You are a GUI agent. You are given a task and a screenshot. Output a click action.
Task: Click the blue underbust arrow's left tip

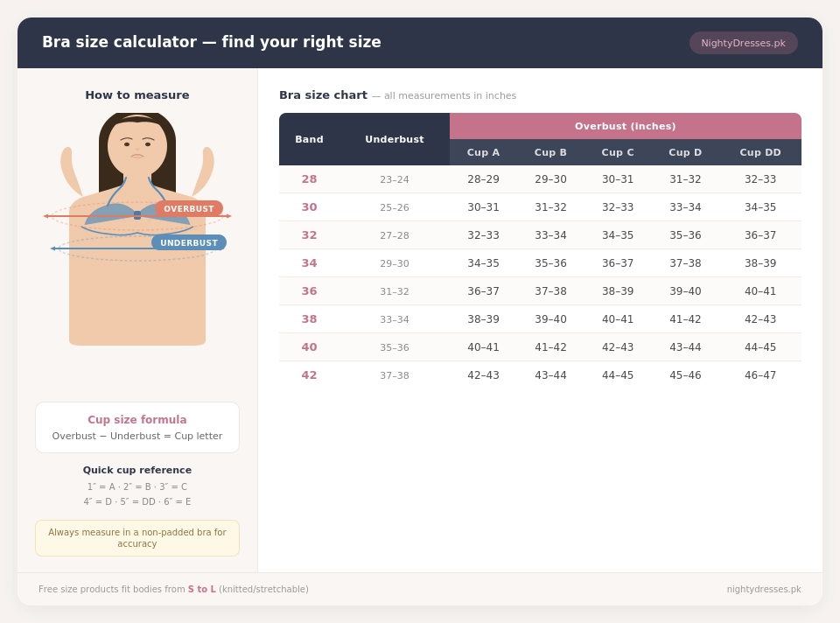tap(52, 248)
